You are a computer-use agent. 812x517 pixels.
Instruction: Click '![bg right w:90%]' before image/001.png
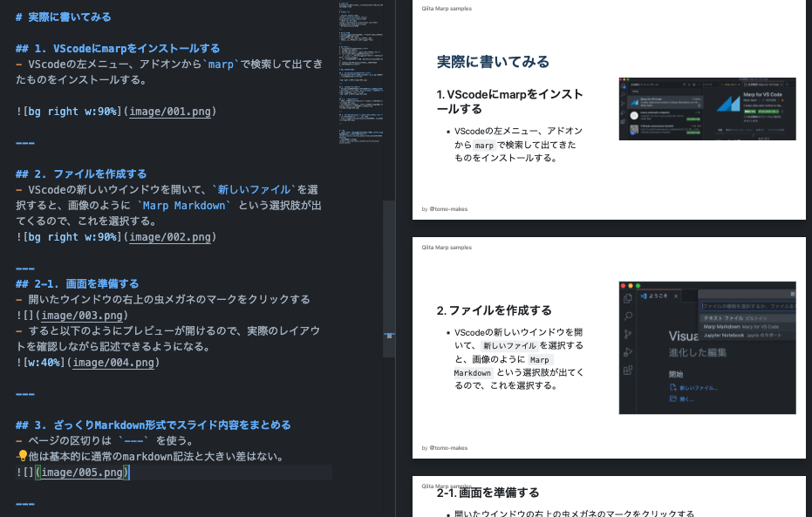pyautogui.click(x=70, y=112)
